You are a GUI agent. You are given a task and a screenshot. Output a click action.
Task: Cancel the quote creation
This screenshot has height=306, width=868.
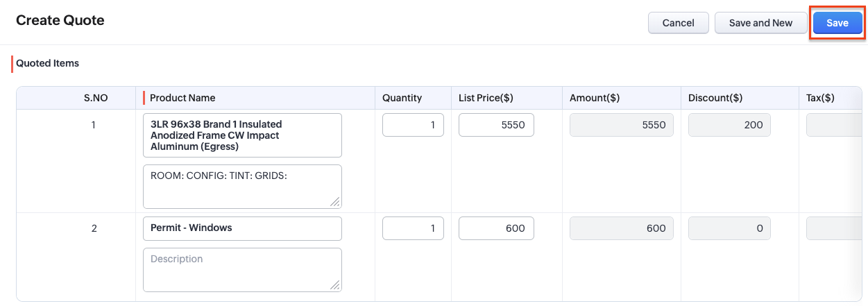(678, 23)
